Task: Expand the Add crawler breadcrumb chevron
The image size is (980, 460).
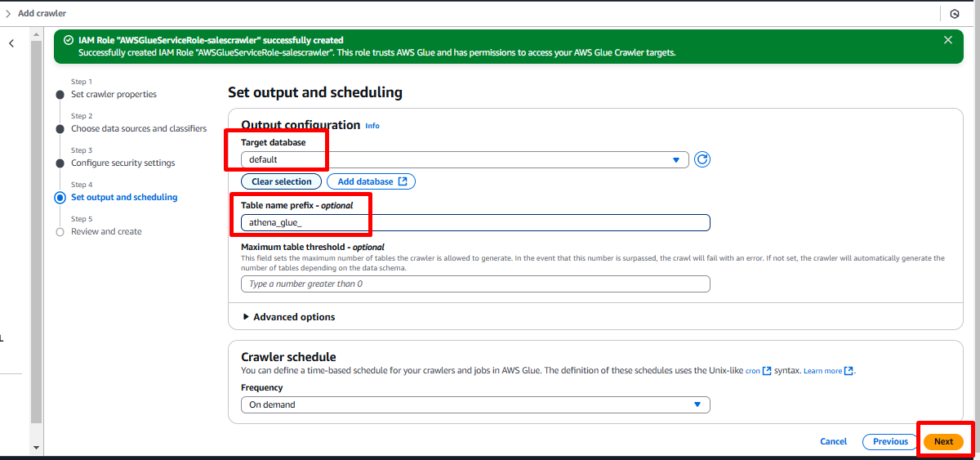Action: coord(8,14)
